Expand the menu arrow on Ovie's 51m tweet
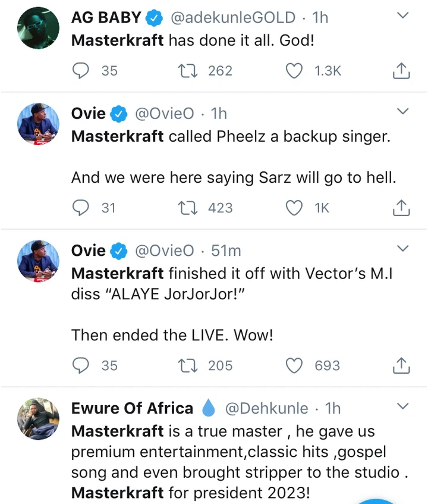The image size is (428, 504). point(402,248)
